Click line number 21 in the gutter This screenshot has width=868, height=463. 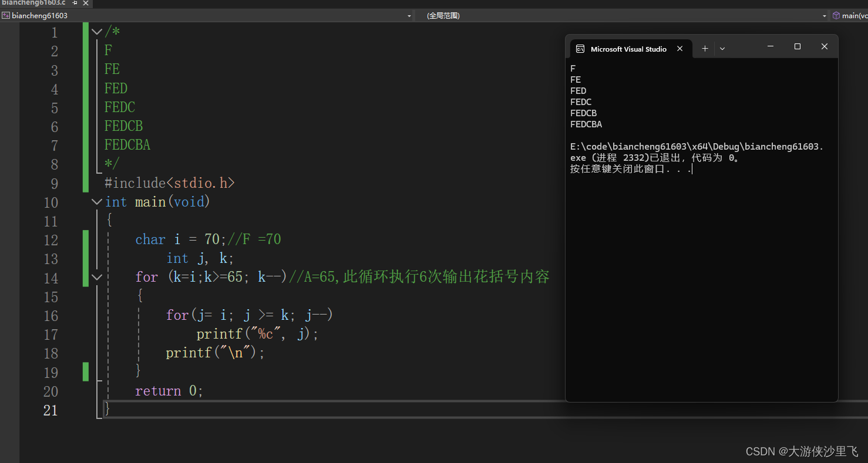click(x=51, y=410)
